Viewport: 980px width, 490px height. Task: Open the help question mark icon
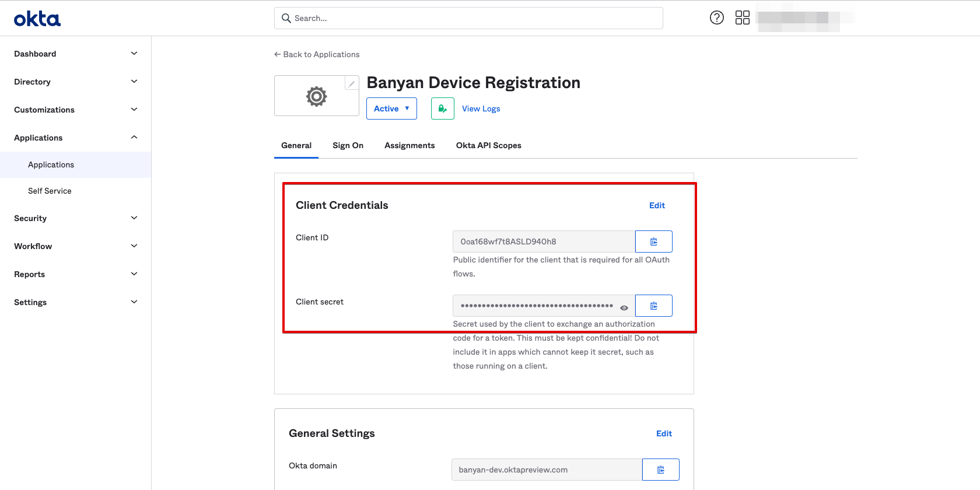(716, 17)
